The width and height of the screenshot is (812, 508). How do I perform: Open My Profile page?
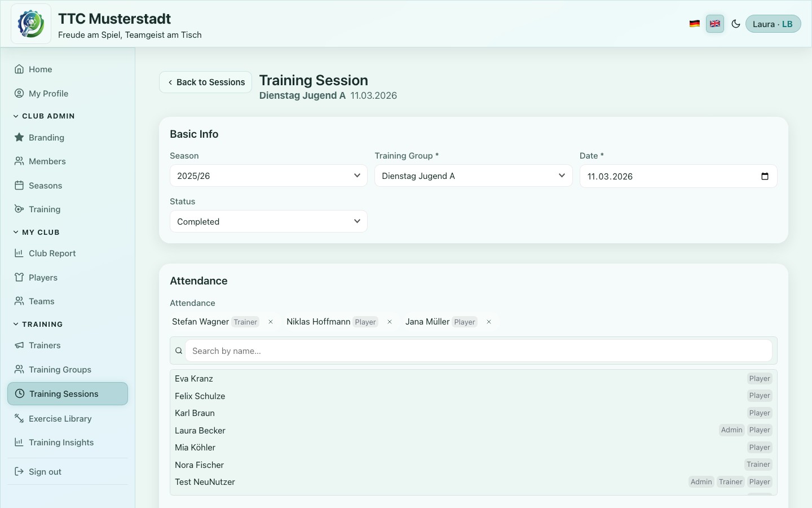point(68,94)
